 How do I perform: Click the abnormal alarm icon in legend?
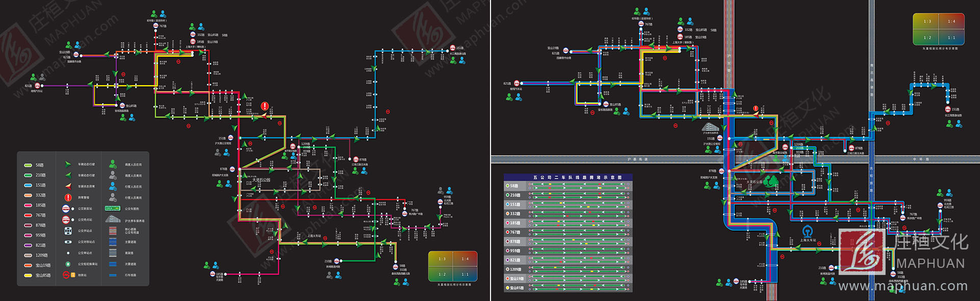click(x=68, y=197)
